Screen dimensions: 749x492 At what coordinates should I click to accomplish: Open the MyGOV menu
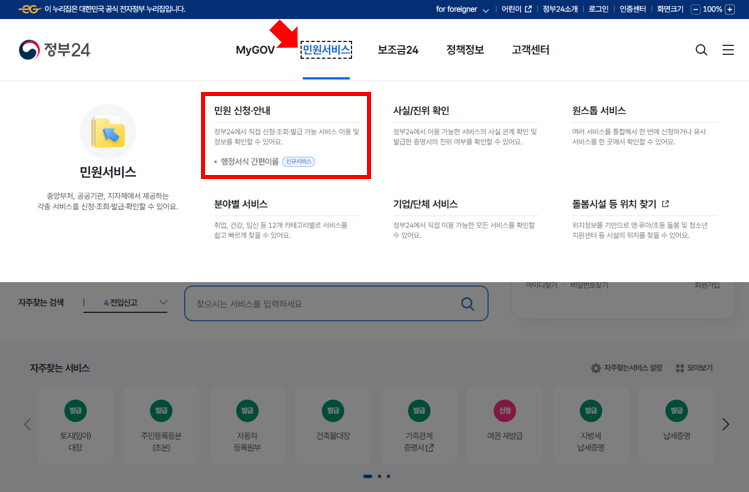click(255, 50)
